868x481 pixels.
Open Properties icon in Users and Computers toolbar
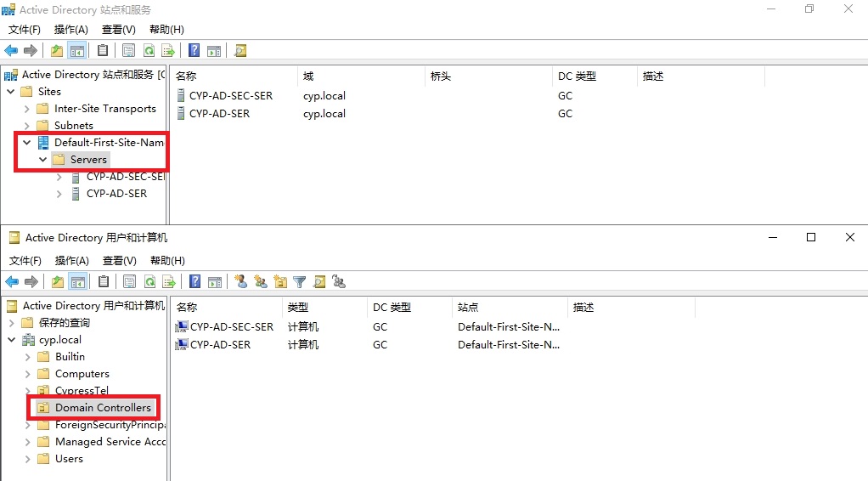point(130,282)
